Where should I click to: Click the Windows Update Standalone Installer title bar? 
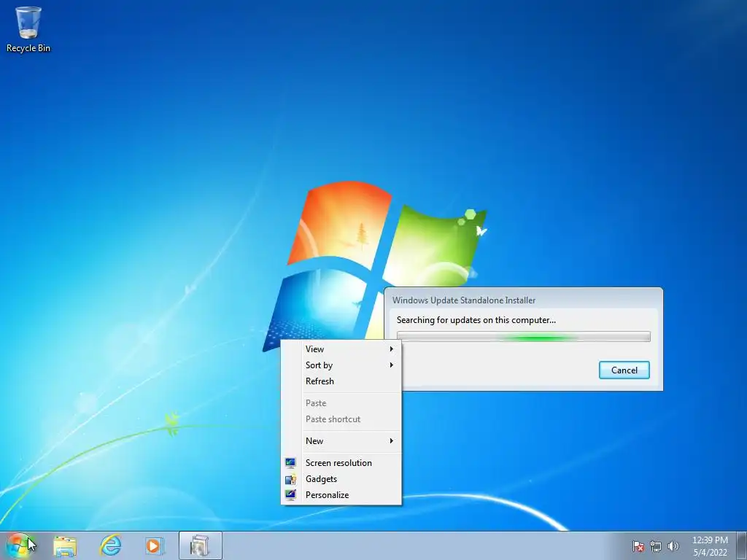tap(524, 300)
